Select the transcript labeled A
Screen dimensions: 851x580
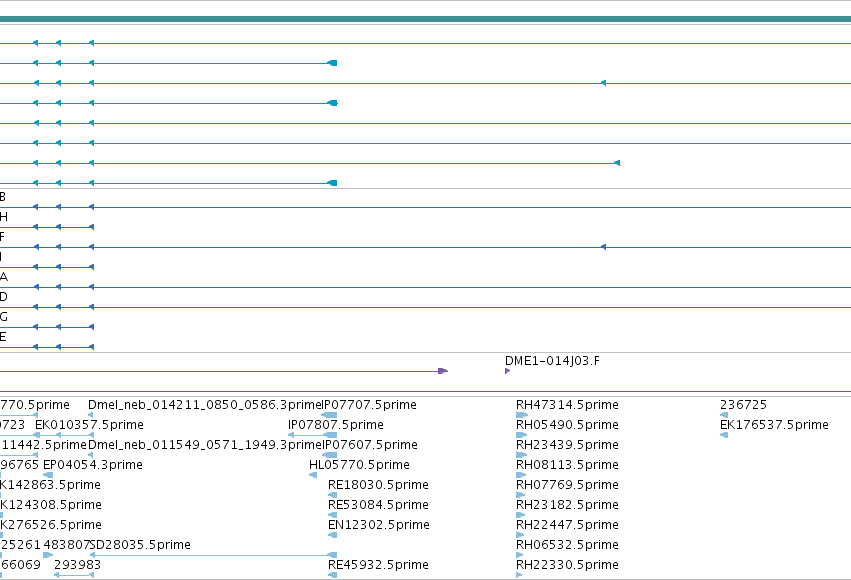[426, 287]
